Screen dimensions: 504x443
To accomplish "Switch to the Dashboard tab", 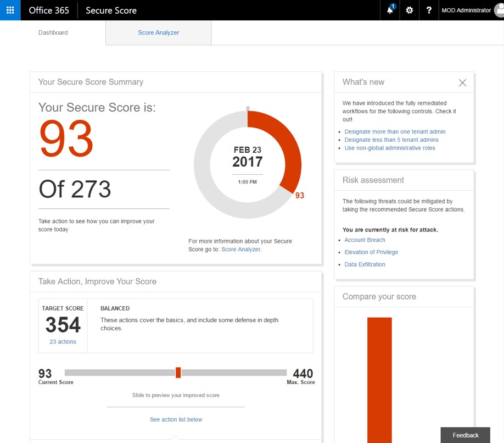I will click(x=53, y=32).
